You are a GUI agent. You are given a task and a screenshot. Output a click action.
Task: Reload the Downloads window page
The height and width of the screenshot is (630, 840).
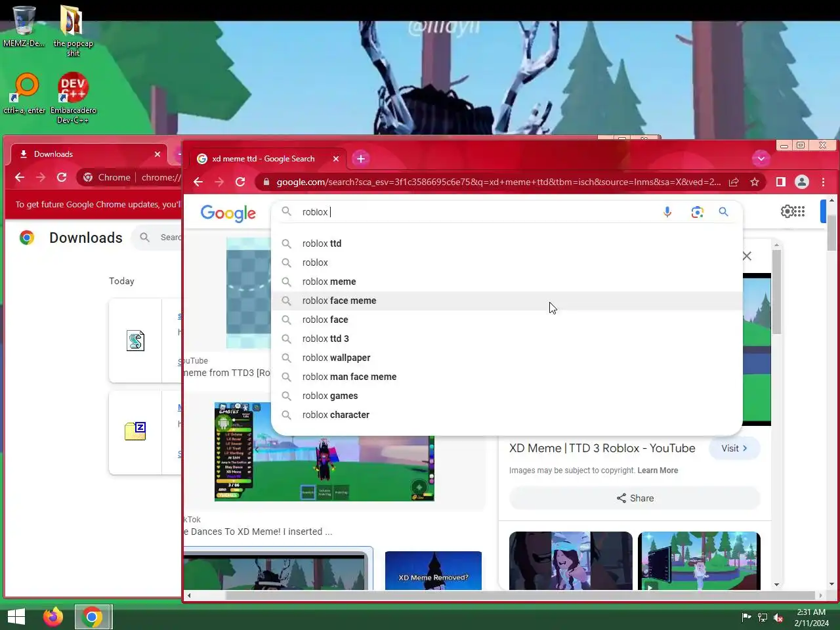click(62, 177)
